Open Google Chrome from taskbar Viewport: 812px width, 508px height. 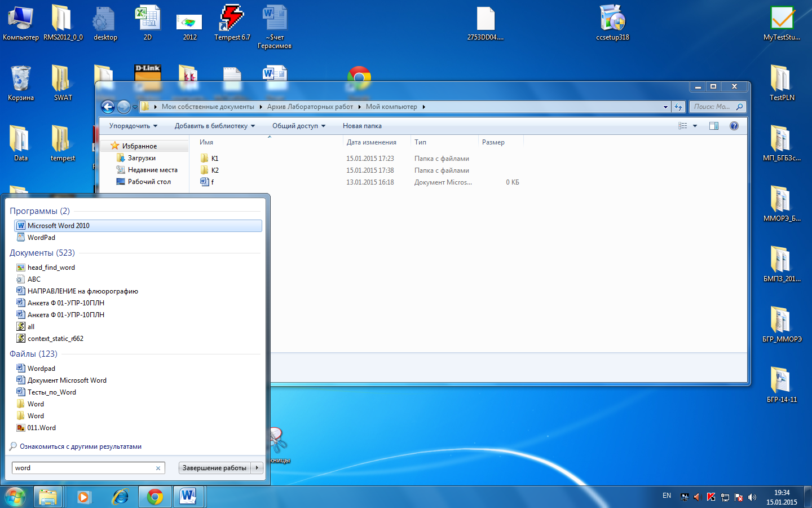tap(155, 497)
